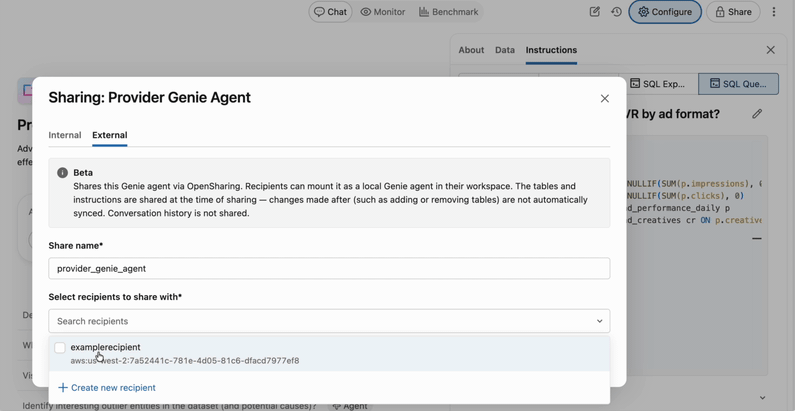Click the Search recipients field
This screenshot has width=795, height=411.
click(x=329, y=321)
